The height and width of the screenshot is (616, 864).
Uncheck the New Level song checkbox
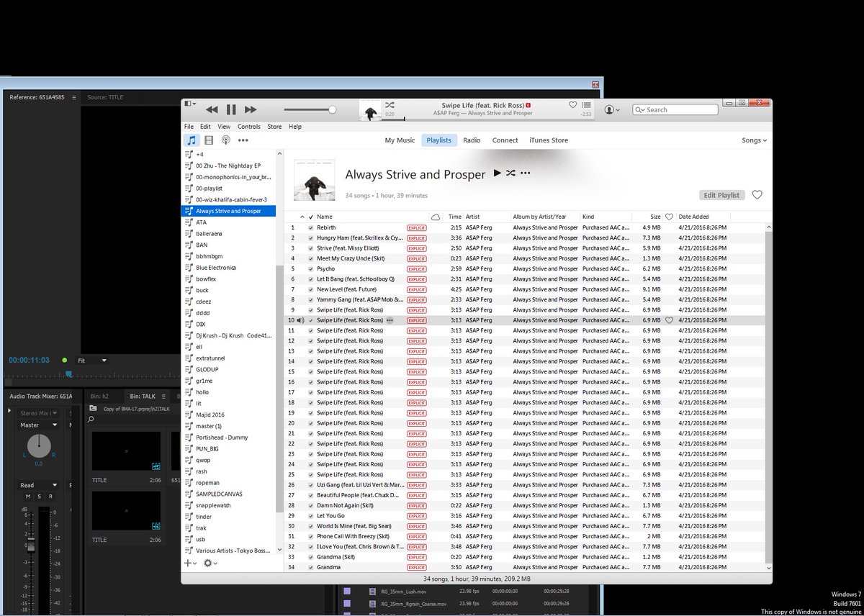point(310,289)
